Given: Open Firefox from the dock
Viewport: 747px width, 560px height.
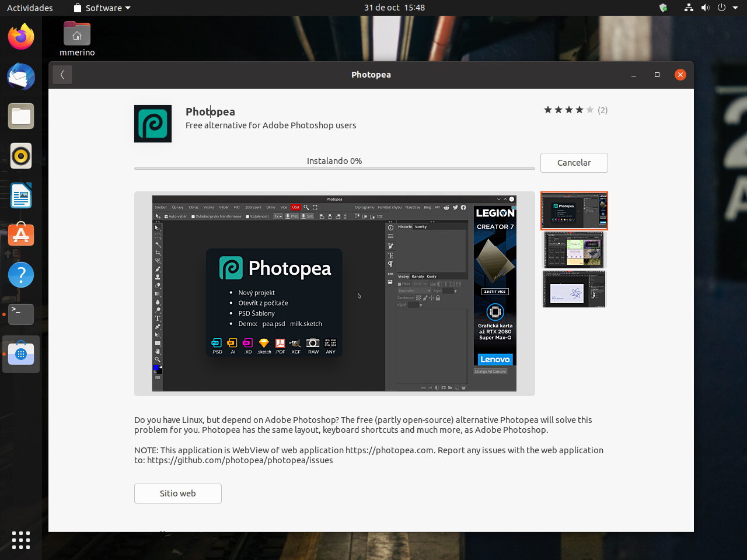Looking at the screenshot, I should point(21,37).
